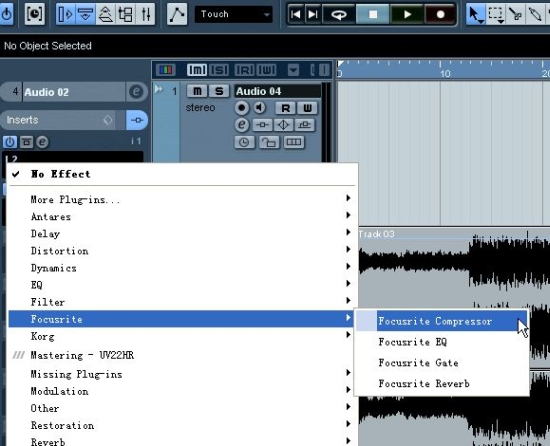Click the Lock track icon on Audio 04
This screenshot has height=446, width=550.
[x=269, y=142]
